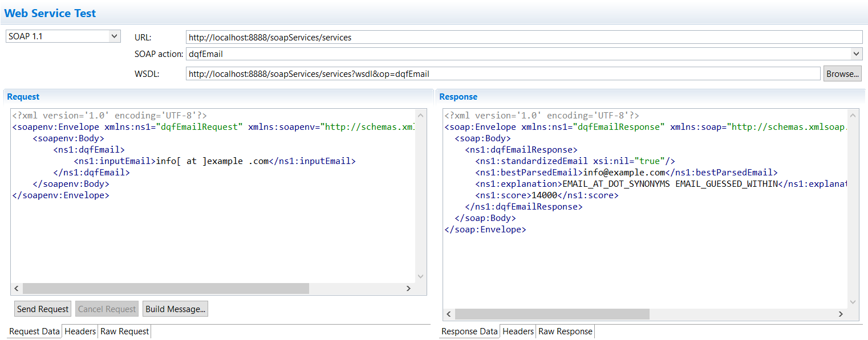Open the Headers tab under the Response panel
The height and width of the screenshot is (340, 868).
pos(518,331)
